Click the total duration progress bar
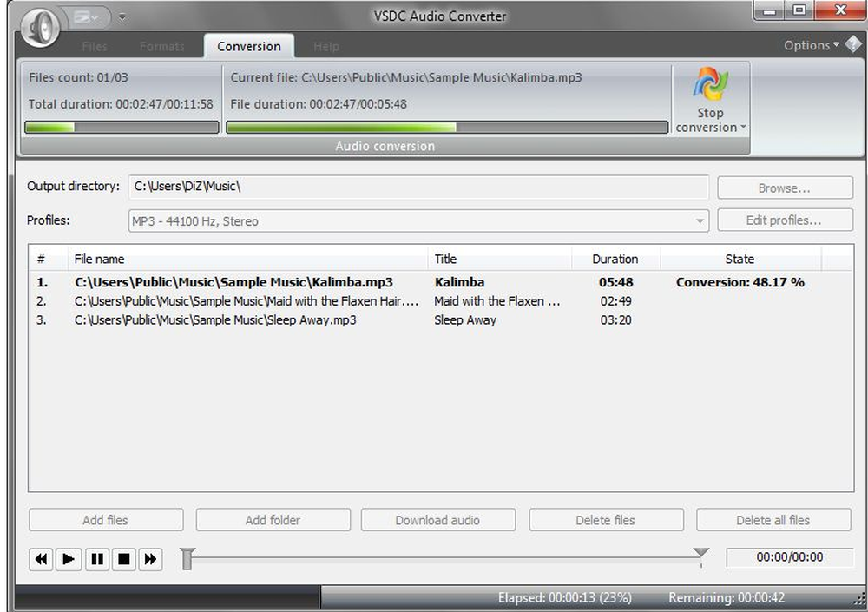The width and height of the screenshot is (868, 612). point(122,128)
